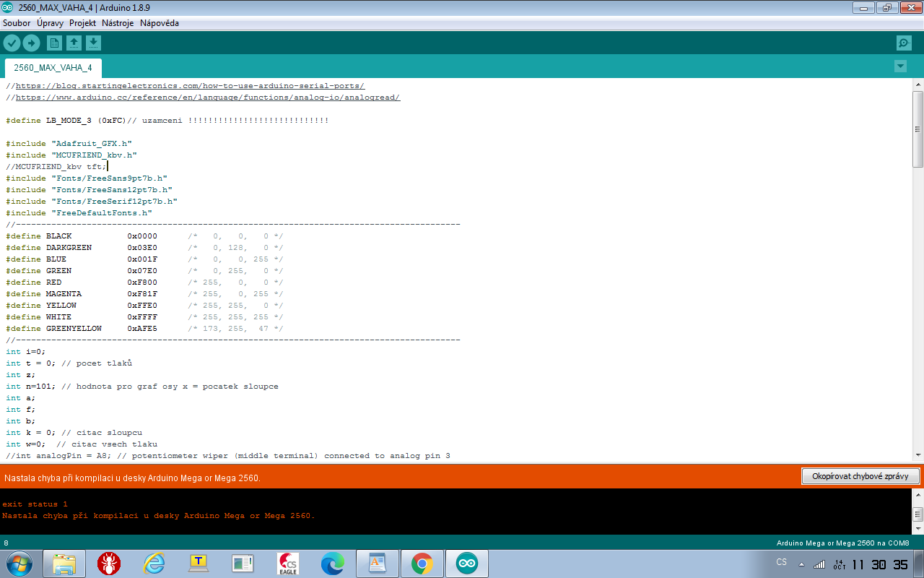
Task: Click the Save sketch down-arrow icon
Action: [93, 43]
